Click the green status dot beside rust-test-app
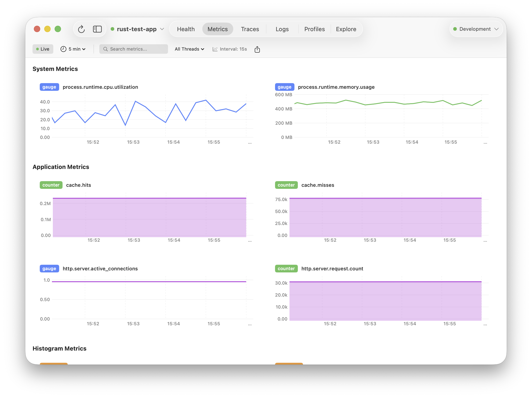This screenshot has height=398, width=532. tap(113, 29)
